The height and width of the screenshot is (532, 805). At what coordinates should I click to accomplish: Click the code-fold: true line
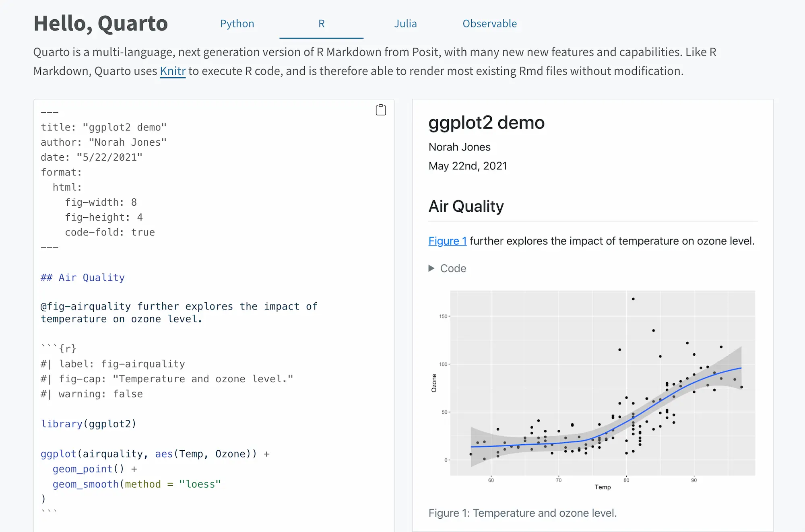[x=109, y=233]
